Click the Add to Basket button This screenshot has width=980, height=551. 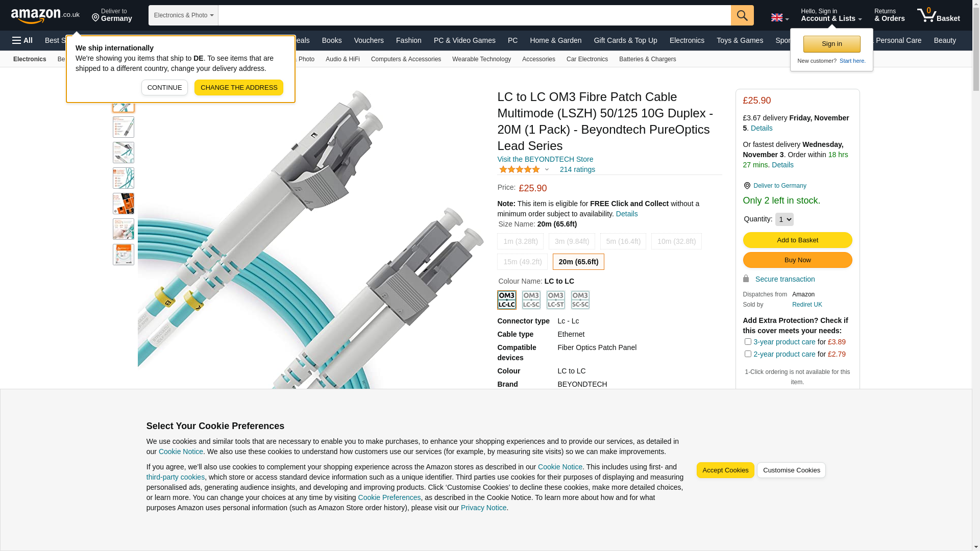click(x=797, y=240)
